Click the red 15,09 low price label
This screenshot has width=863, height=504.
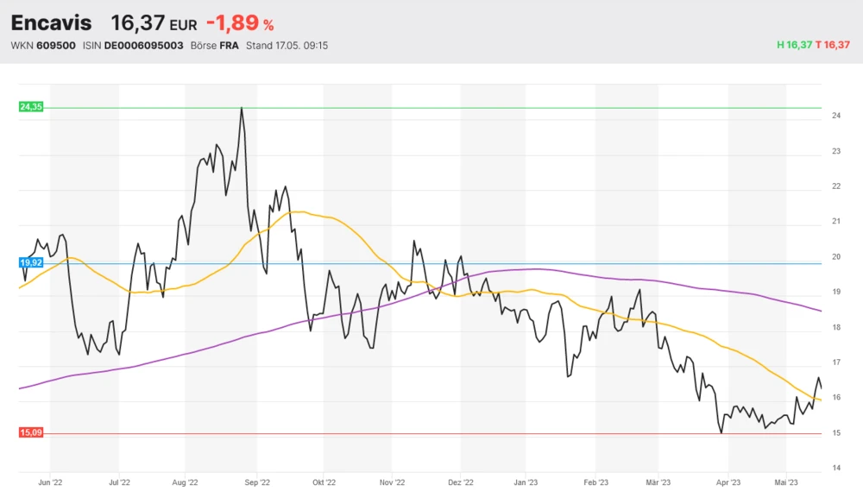click(30, 433)
